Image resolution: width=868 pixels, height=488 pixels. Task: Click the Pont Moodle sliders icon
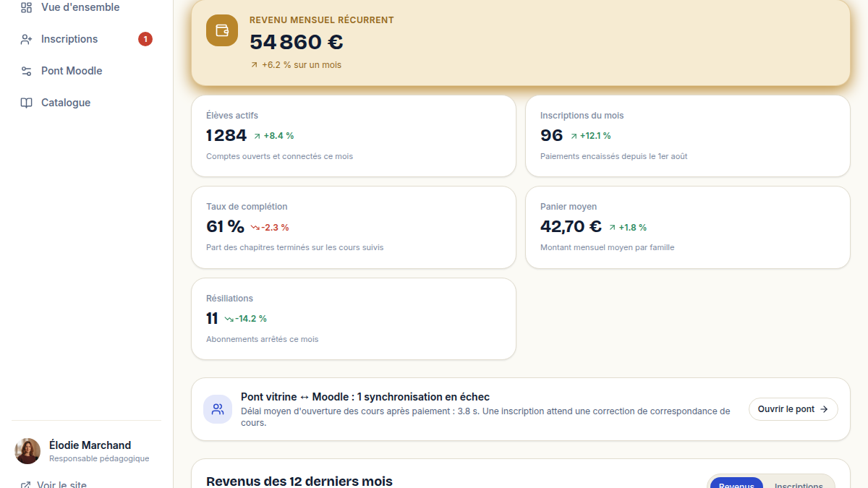(x=26, y=71)
